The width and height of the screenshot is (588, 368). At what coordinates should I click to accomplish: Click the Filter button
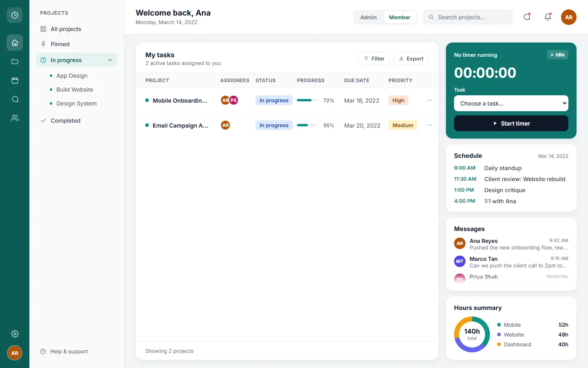(374, 58)
